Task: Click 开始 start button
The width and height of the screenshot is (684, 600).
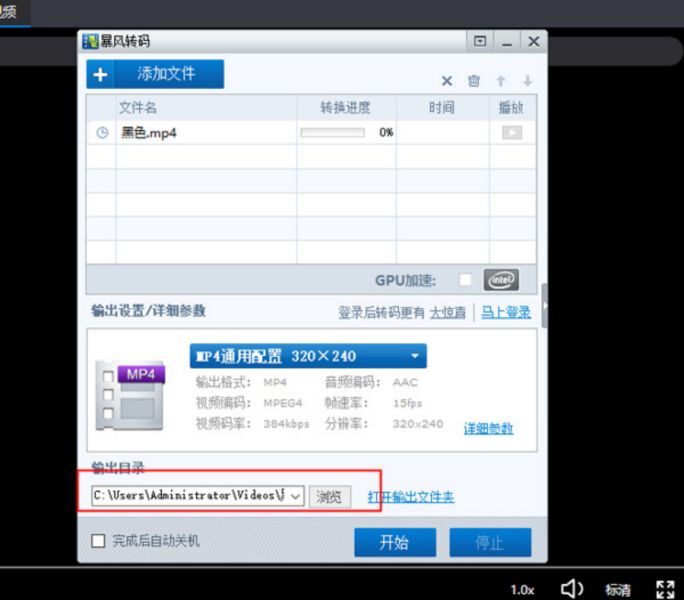Action: click(395, 542)
